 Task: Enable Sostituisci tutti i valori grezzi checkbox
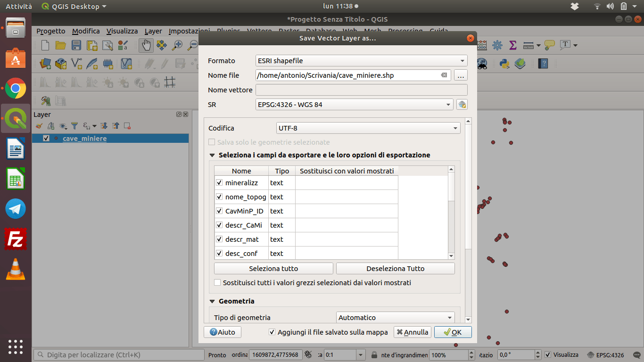(x=217, y=283)
